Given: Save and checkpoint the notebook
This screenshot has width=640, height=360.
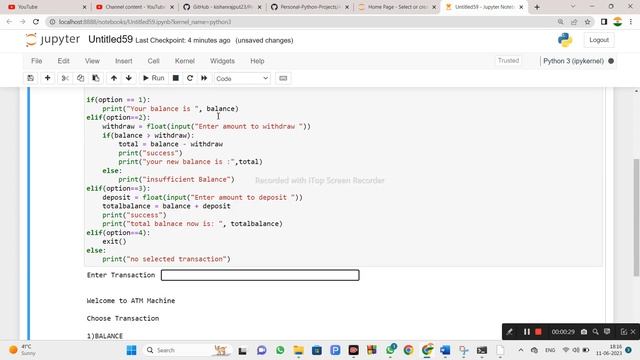Looking at the screenshot, I should click(x=31, y=78).
